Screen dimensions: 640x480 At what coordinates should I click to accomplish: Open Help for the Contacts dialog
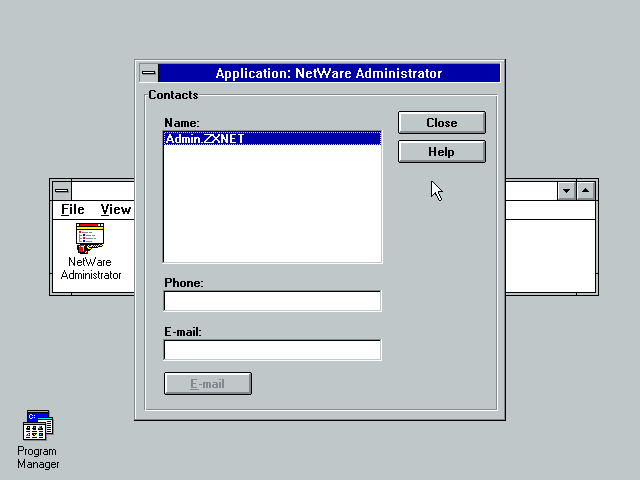[442, 151]
